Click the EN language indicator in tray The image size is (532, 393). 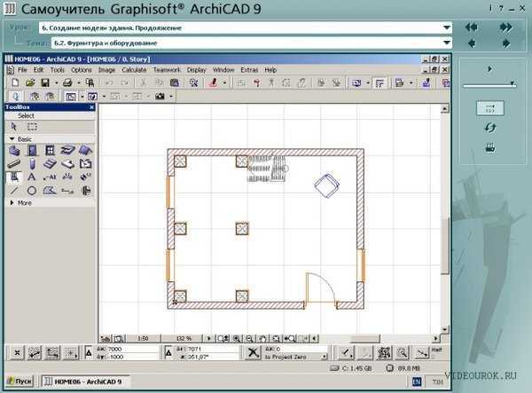click(x=417, y=381)
